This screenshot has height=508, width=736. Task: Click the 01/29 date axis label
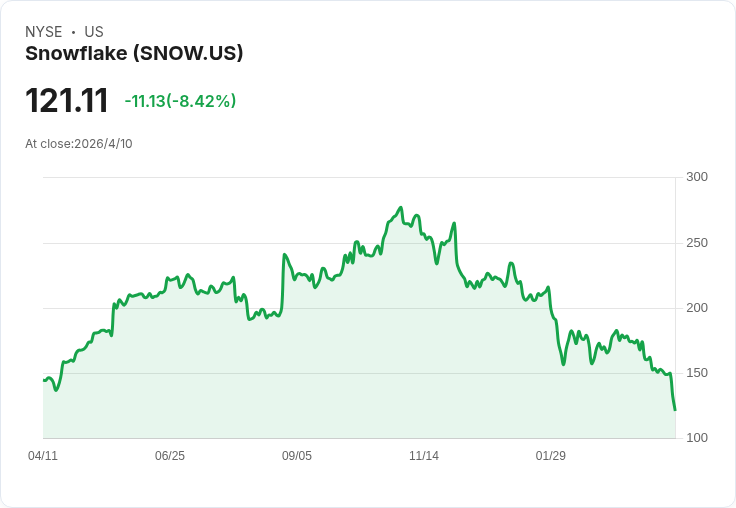pos(551,455)
